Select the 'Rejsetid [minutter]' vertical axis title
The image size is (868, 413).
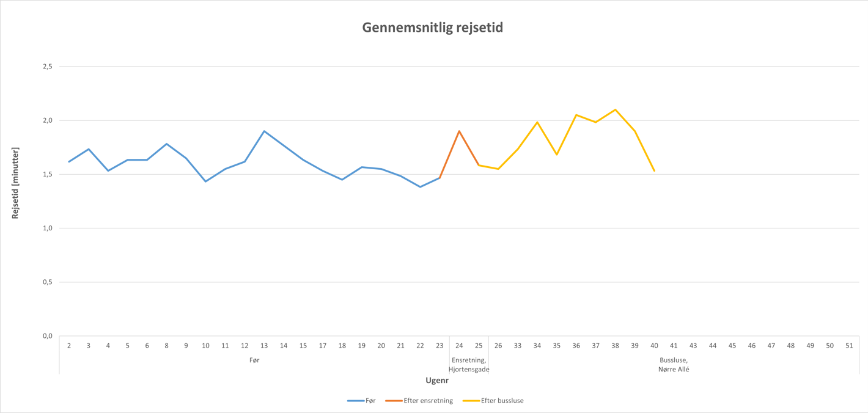tap(15, 183)
